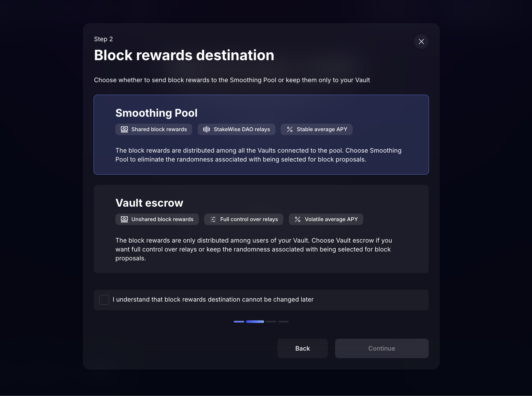Click the acknowledgment text about rewards destination
Viewport: 532px width, 396px height.
tap(213, 300)
